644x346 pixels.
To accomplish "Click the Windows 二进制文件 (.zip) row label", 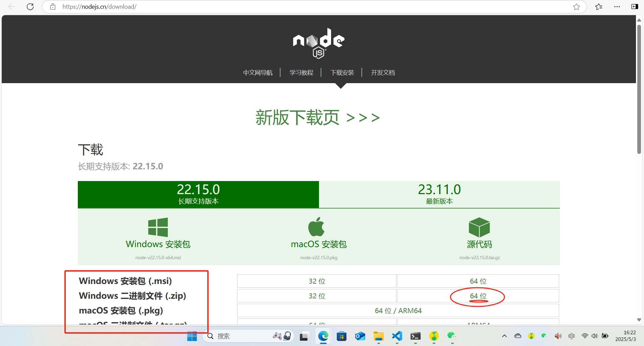I will [x=132, y=296].
